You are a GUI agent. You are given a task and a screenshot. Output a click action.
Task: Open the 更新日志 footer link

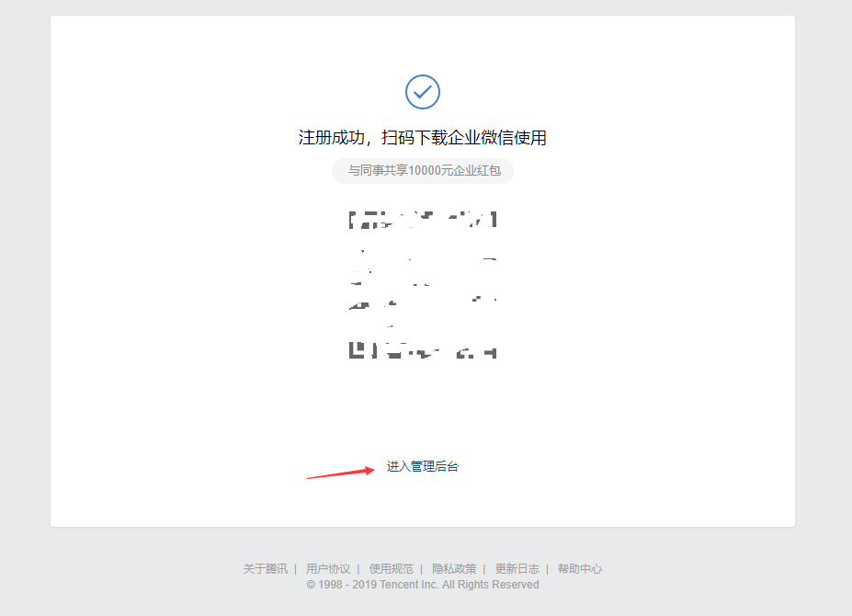click(x=517, y=569)
